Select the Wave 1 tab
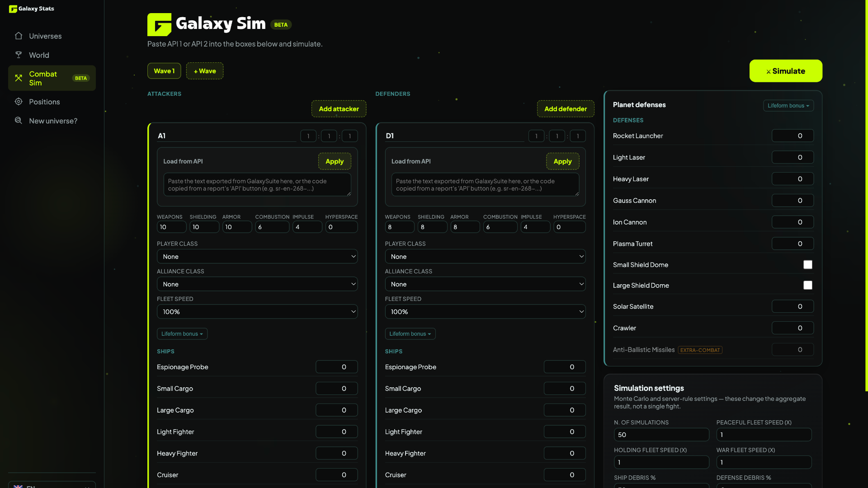Viewport: 868px width, 488px height. (x=164, y=71)
